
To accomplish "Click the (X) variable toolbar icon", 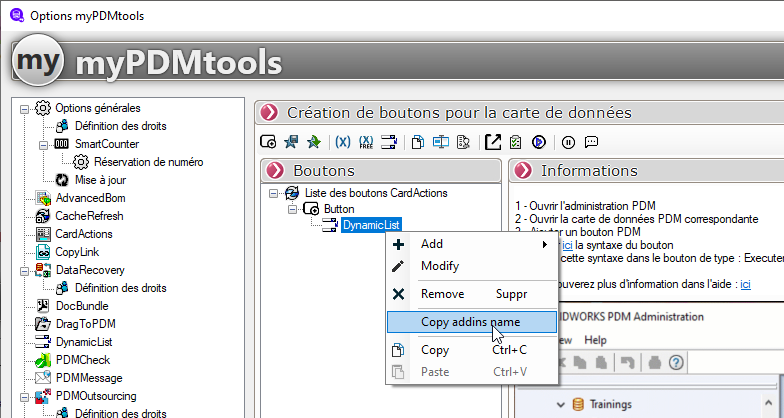I will click(342, 142).
